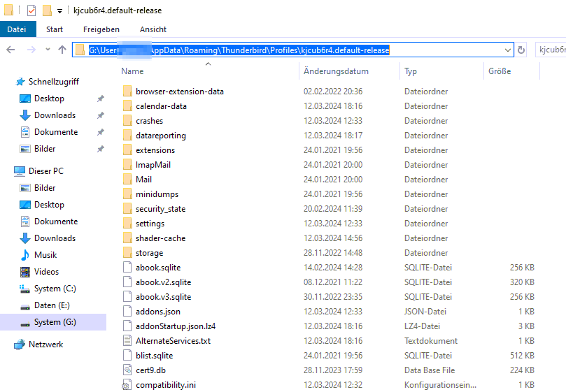Click the calendar-data folder icon
The width and height of the screenshot is (566, 392).
point(127,106)
